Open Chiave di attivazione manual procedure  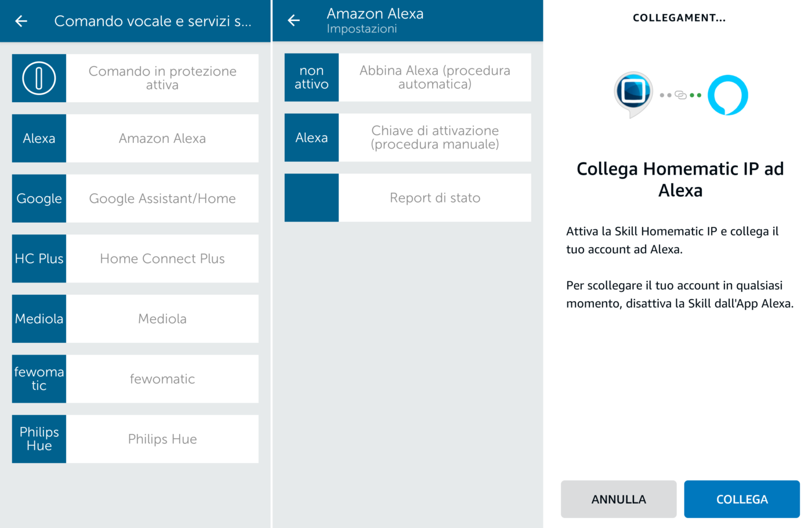(x=435, y=138)
